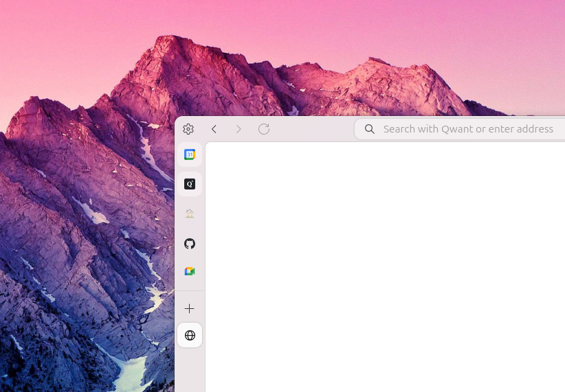The height and width of the screenshot is (392, 565).
Task: Click empty toolbar space right of reload
Action: [312, 129]
